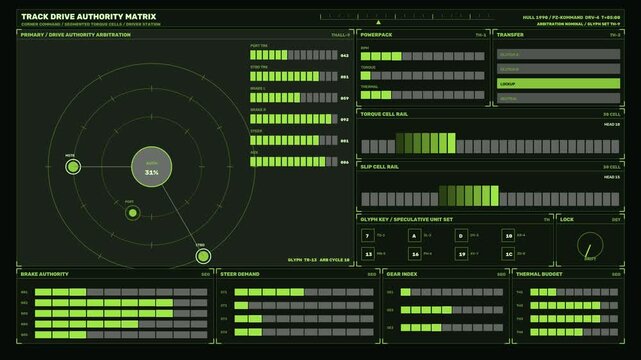
Task: Switch transfer to Clutch B
Action: (558, 69)
